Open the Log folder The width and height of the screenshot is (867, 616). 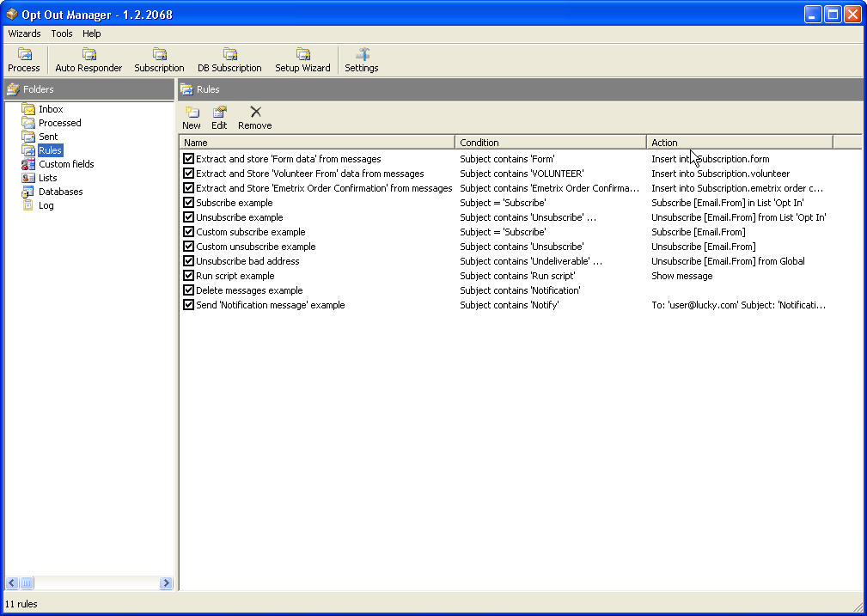(x=46, y=205)
